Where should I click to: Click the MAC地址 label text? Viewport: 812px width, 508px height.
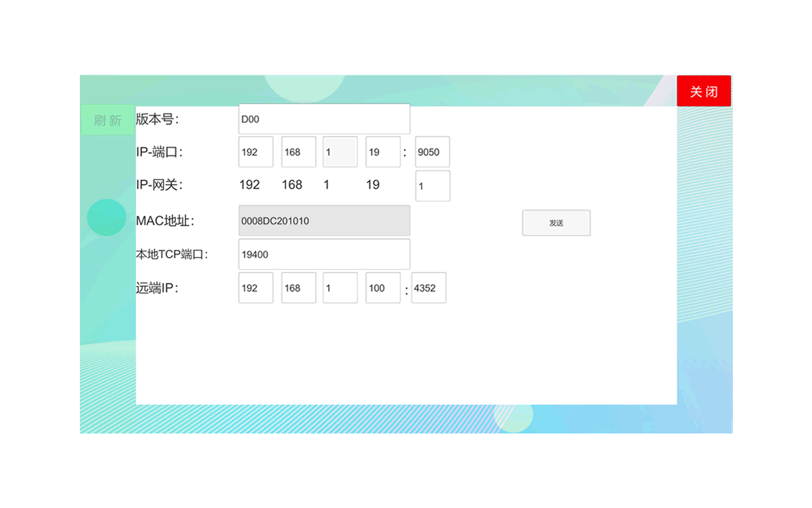click(164, 221)
